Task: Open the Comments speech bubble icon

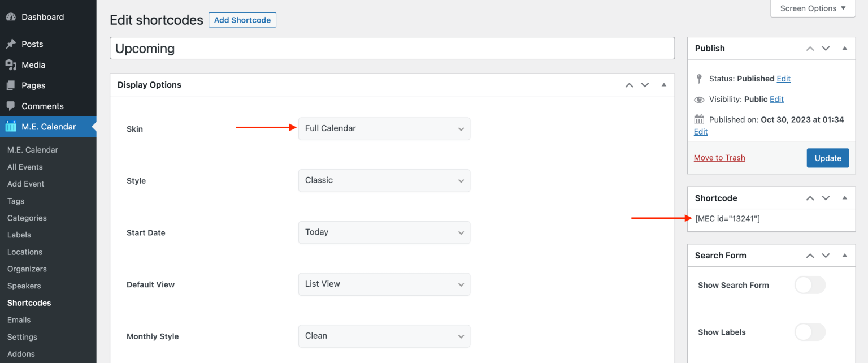Action: [x=11, y=106]
